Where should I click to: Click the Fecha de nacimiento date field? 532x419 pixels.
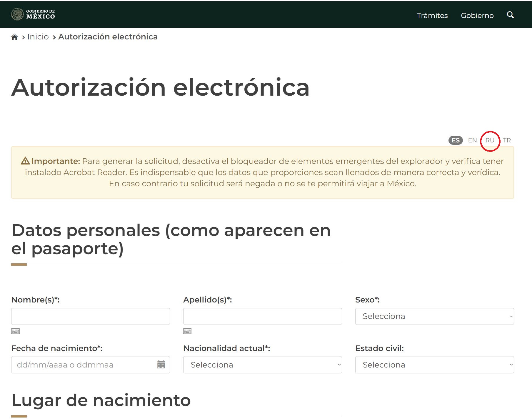click(84, 365)
